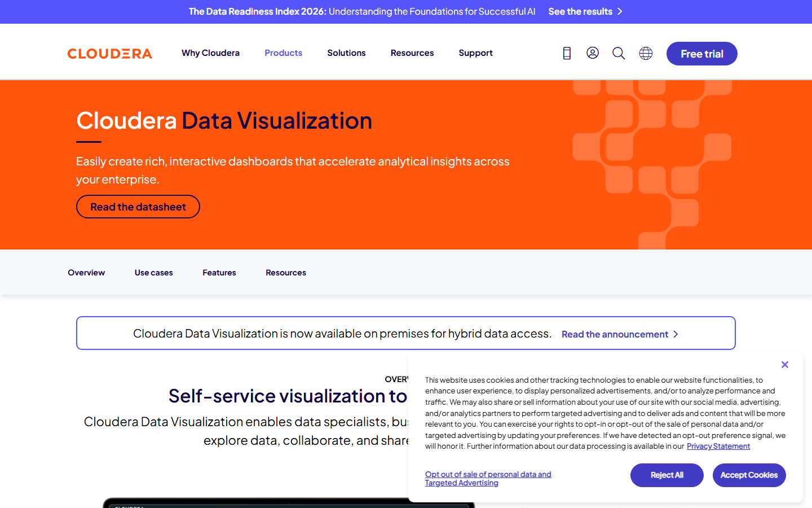Open the phone contact icon
Image resolution: width=812 pixels, height=508 pixels.
pyautogui.click(x=567, y=53)
